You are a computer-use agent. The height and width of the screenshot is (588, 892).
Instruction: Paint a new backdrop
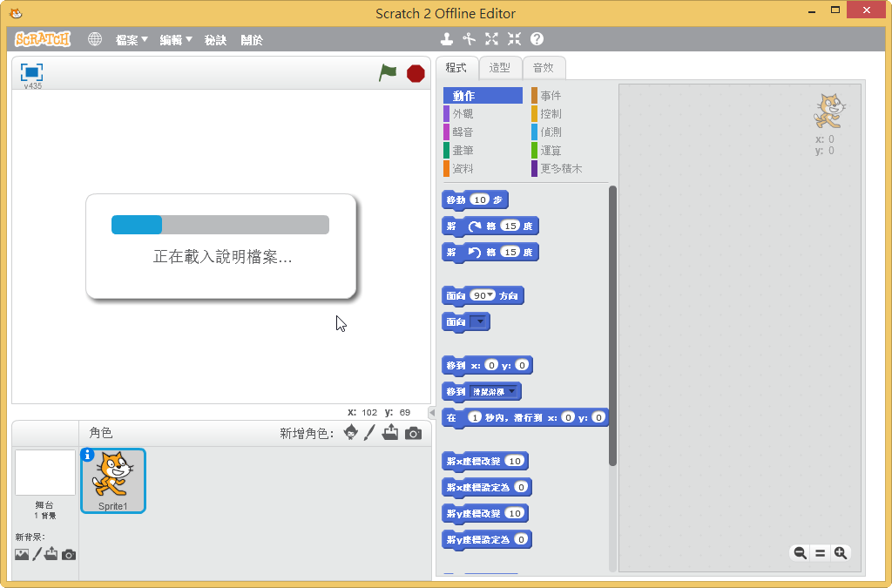click(37, 554)
